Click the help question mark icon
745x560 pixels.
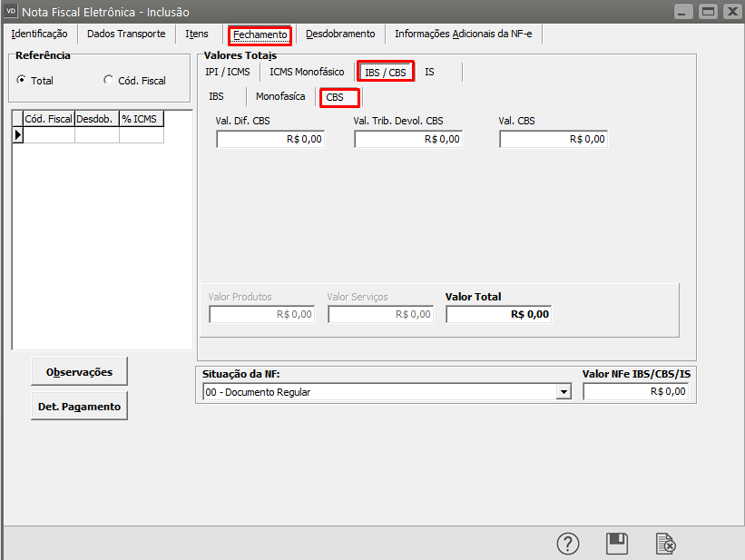coord(568,543)
